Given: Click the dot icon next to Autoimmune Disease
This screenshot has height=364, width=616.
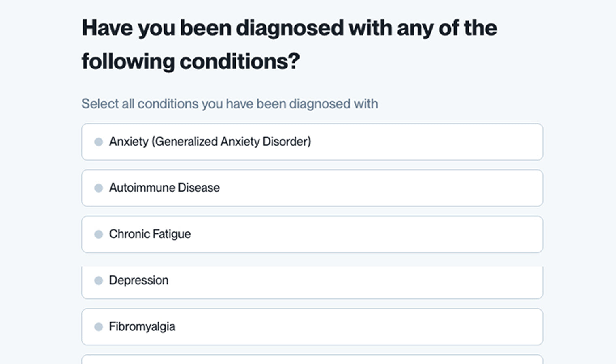Looking at the screenshot, I should click(98, 188).
